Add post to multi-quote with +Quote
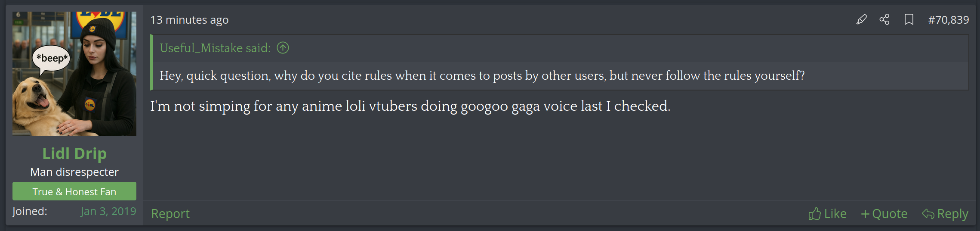The width and height of the screenshot is (980, 231). click(884, 214)
